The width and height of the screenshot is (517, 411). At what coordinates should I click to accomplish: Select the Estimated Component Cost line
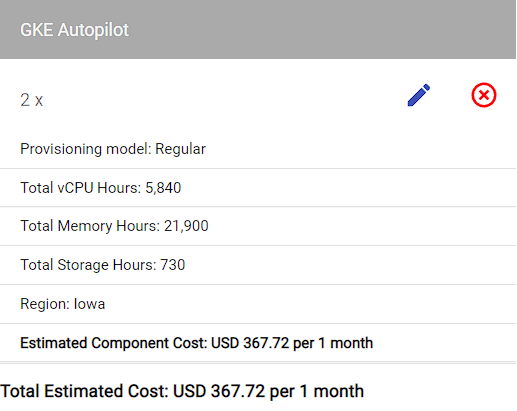click(x=258, y=343)
